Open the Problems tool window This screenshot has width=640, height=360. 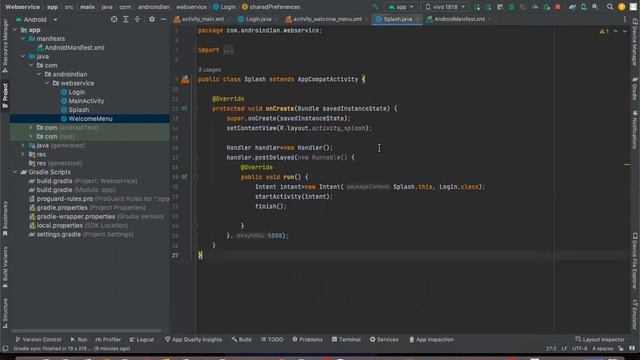click(x=307, y=340)
